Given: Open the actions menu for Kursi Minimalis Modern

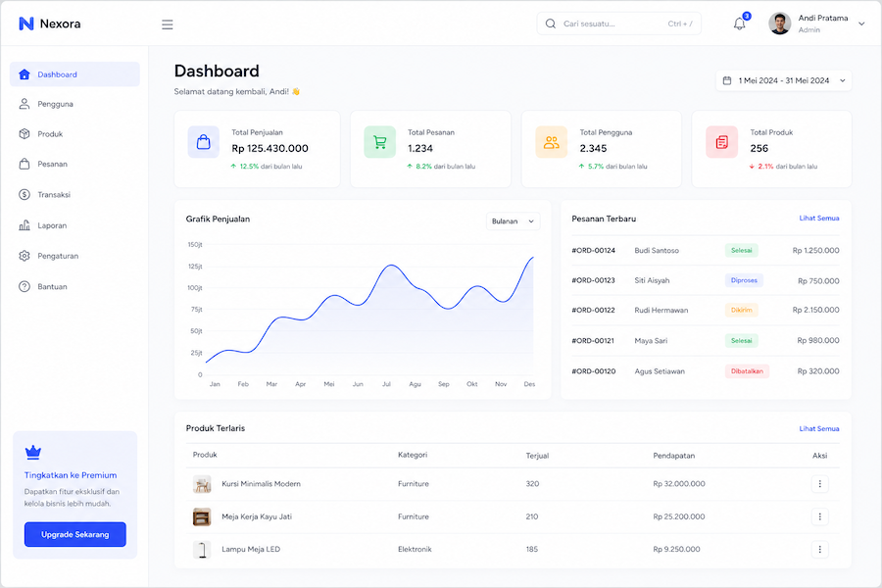Looking at the screenshot, I should click(819, 484).
